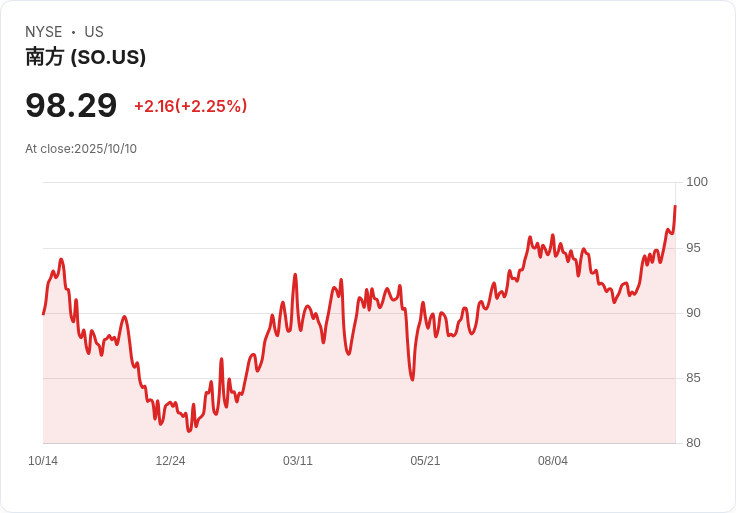Click the stock name 南方 (SO.US)

coord(85,57)
